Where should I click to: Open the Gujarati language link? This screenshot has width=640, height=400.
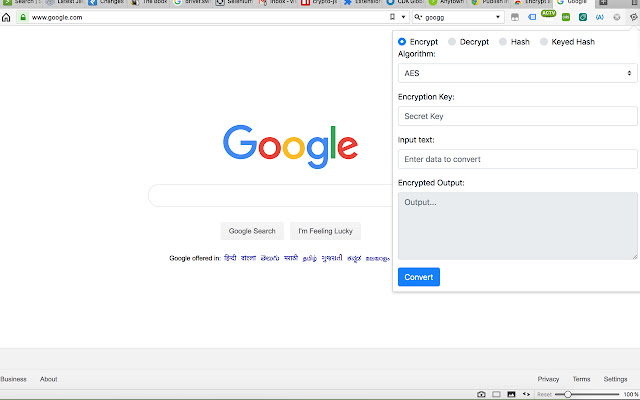[x=332, y=258]
